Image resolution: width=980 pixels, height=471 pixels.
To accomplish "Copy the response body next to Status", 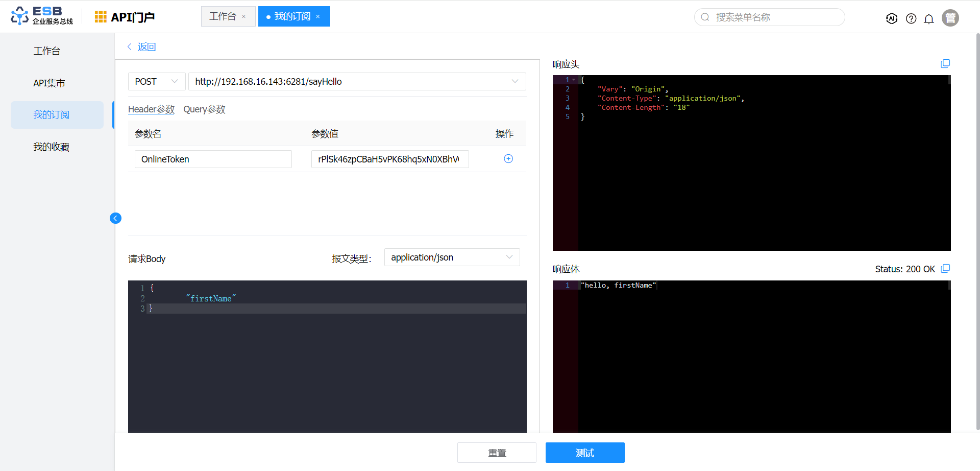I will click(x=945, y=269).
